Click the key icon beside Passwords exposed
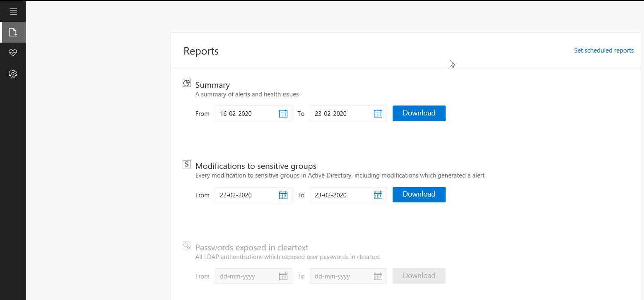Image resolution: width=644 pixels, height=300 pixels. 187,246
